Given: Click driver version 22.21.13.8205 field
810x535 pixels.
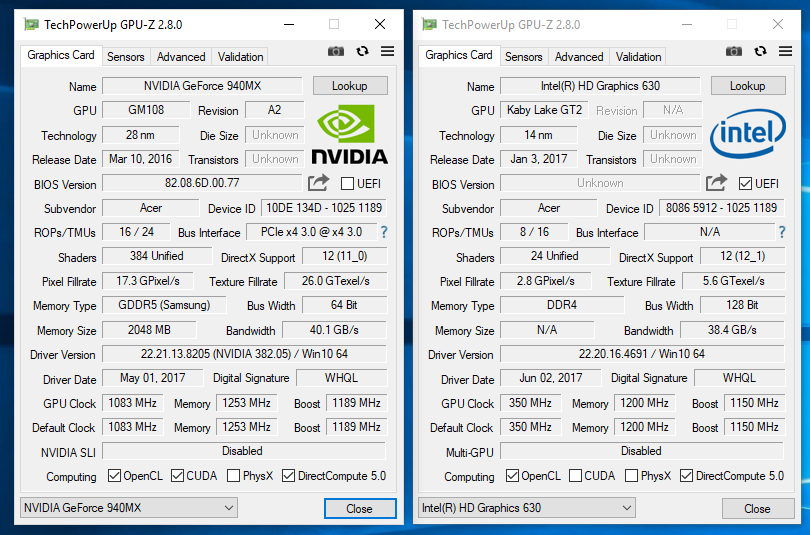Looking at the screenshot, I should tap(244, 354).
